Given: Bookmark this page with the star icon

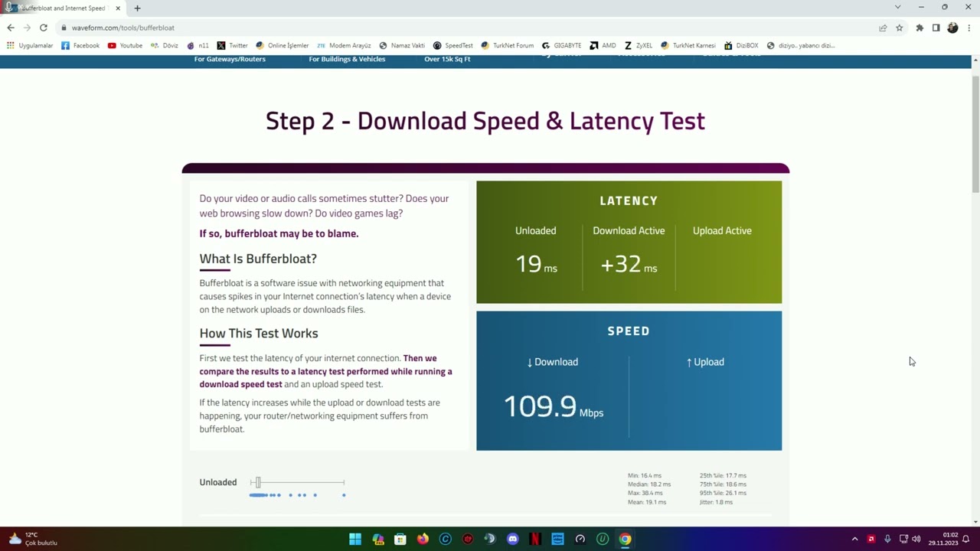Looking at the screenshot, I should (x=900, y=28).
